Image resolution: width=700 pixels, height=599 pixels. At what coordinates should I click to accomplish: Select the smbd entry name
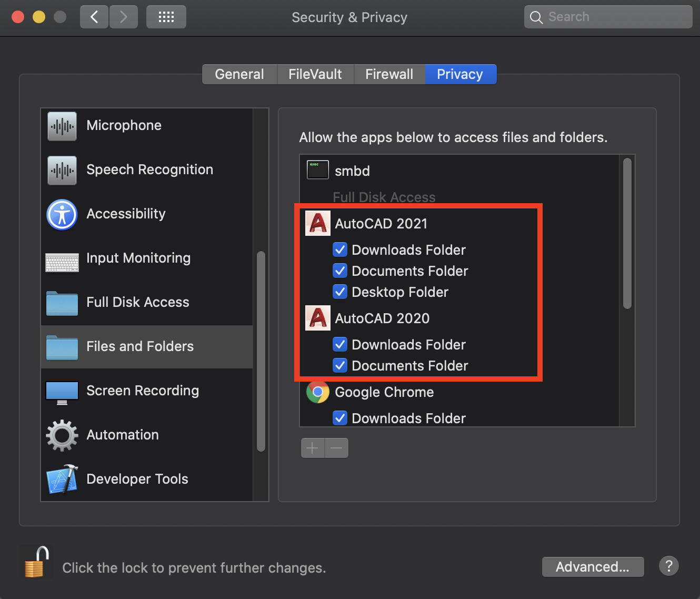(x=352, y=171)
